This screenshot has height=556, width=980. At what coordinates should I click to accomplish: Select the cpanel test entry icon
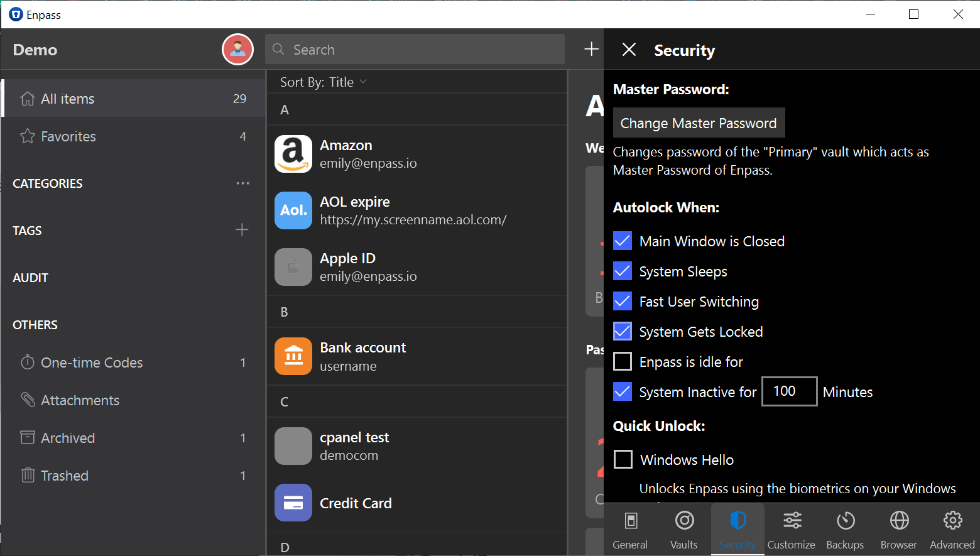click(x=293, y=446)
